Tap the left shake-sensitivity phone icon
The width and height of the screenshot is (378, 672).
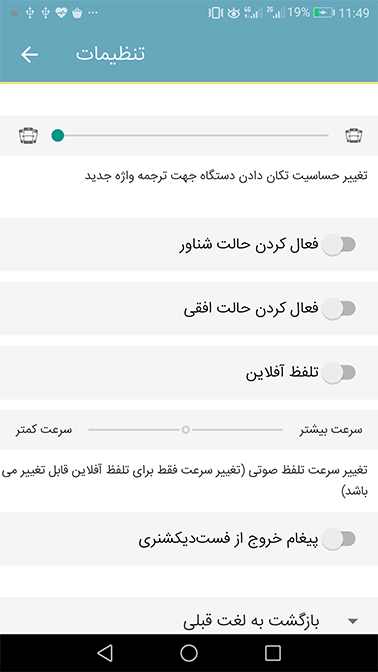(x=28, y=136)
